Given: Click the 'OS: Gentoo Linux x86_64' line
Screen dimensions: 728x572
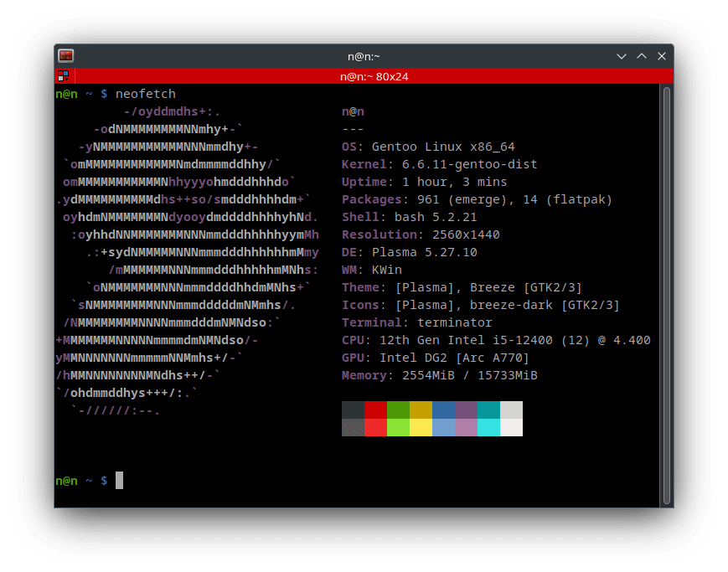Looking at the screenshot, I should tap(428, 147).
